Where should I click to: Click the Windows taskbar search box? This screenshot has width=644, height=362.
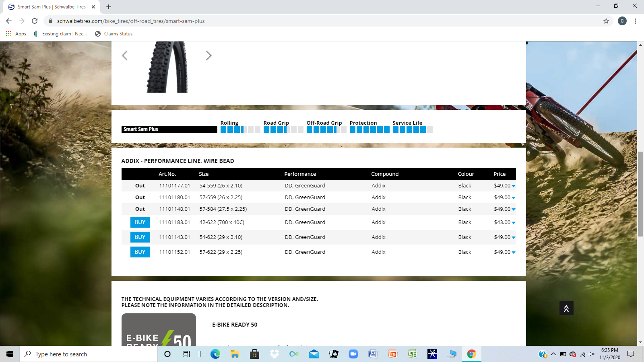pos(89,354)
